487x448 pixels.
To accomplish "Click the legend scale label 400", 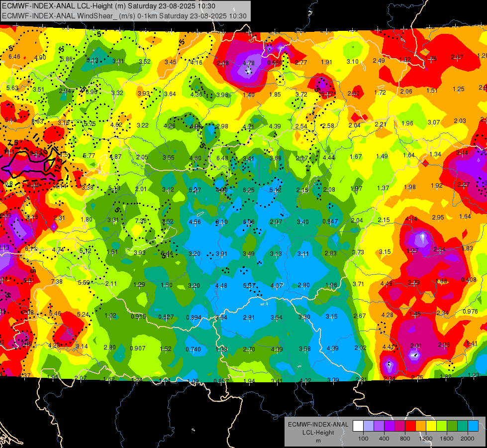I will pyautogui.click(x=384, y=439).
